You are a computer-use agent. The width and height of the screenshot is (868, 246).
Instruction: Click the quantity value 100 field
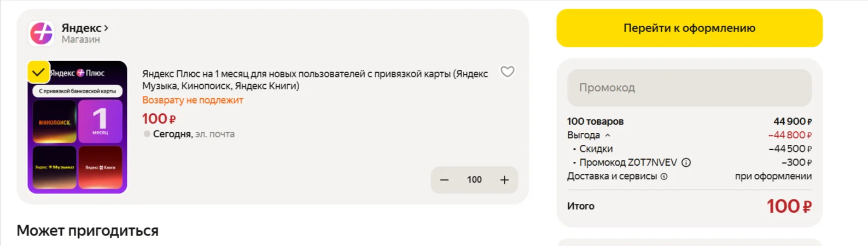pyautogui.click(x=474, y=180)
